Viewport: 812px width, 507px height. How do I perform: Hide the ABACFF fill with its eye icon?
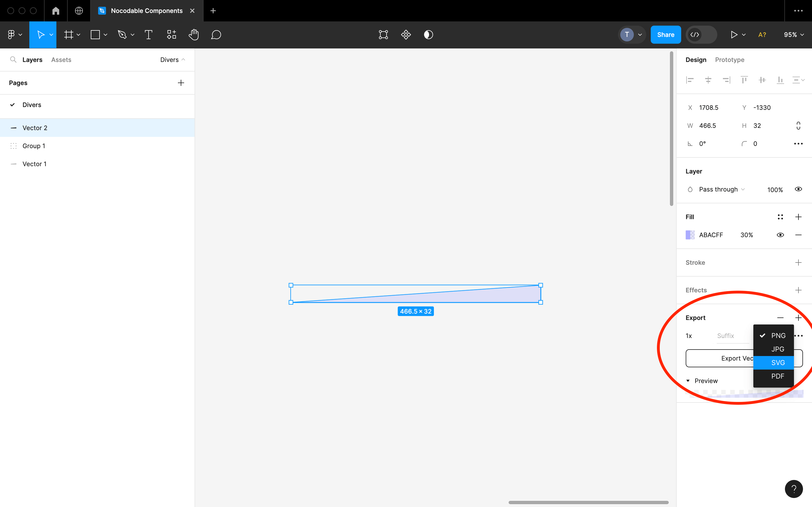tap(780, 235)
